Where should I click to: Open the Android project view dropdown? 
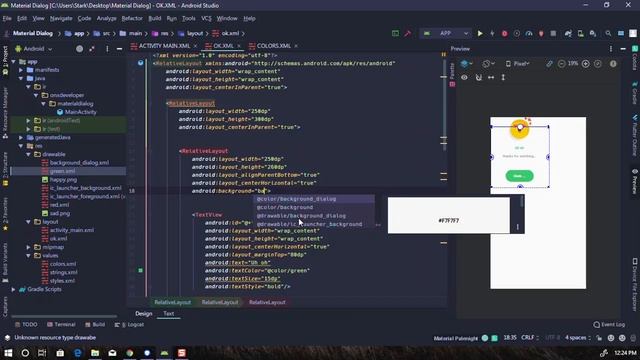pyautogui.click(x=34, y=49)
